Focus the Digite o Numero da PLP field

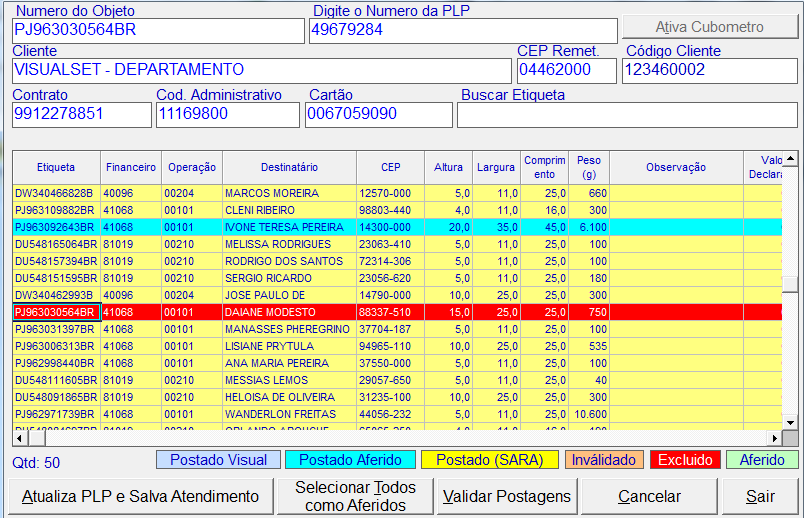pyautogui.click(x=463, y=31)
